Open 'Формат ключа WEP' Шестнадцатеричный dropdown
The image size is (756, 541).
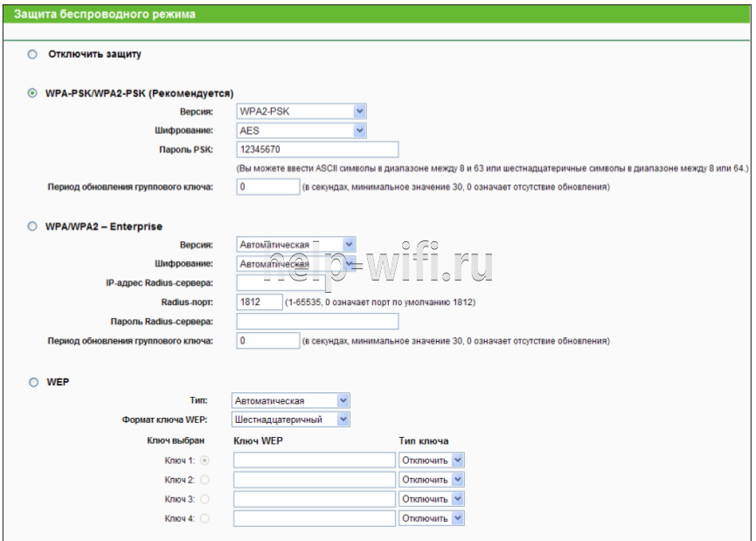(x=291, y=420)
